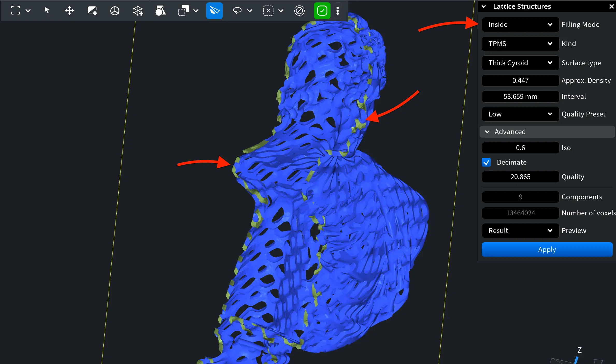
Task: Collapse the Advanced section
Action: (x=487, y=132)
